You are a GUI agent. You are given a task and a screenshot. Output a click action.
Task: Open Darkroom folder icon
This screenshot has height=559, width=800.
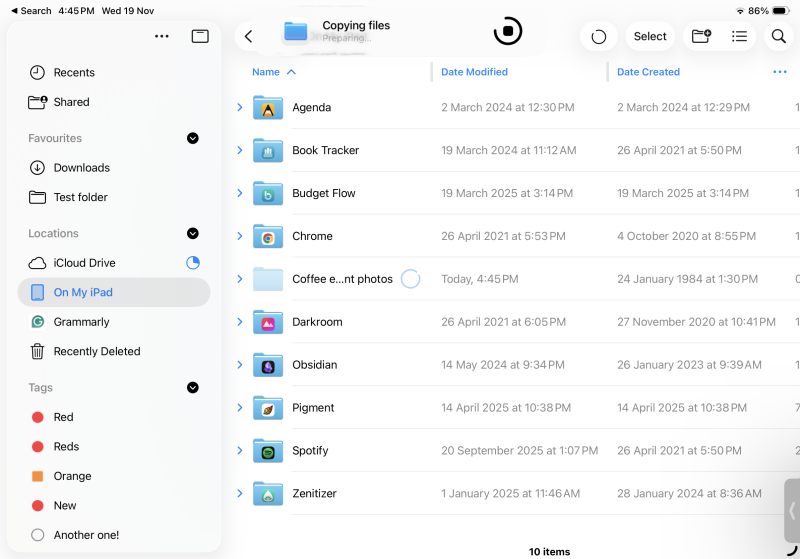click(268, 322)
